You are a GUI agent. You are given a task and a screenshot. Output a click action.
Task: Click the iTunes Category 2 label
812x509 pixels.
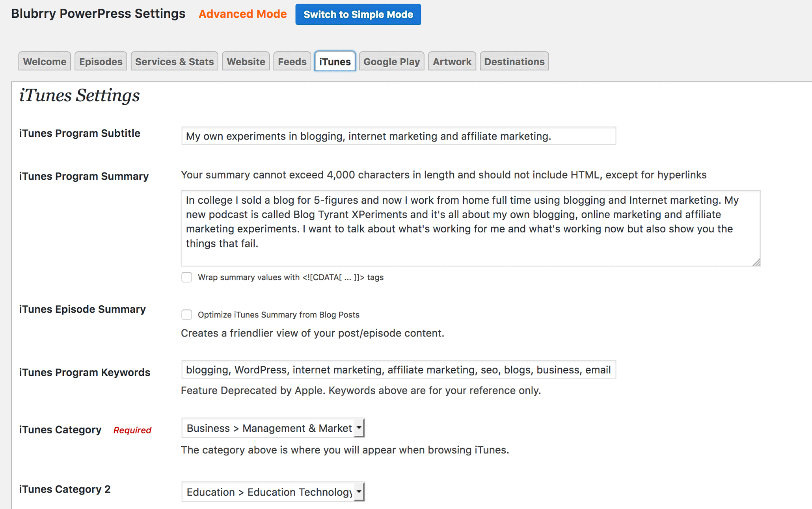pos(65,489)
